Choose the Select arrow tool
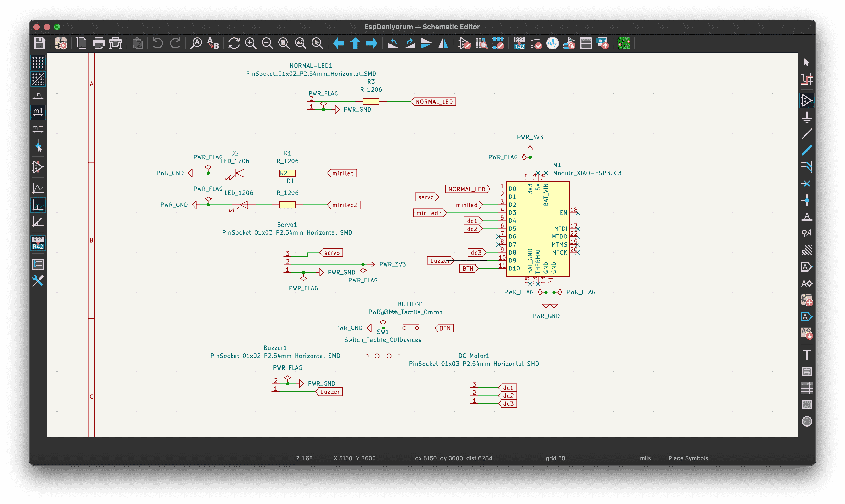Screen dimensions: 845x504 tap(806, 62)
